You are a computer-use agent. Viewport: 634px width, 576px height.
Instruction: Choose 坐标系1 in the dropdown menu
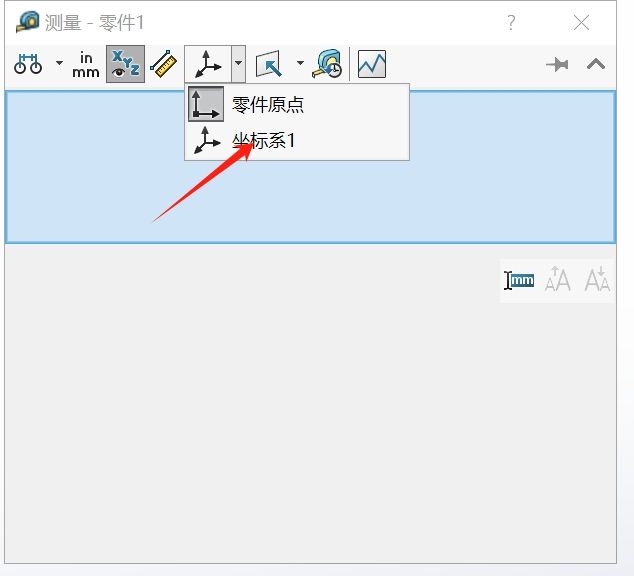point(263,141)
